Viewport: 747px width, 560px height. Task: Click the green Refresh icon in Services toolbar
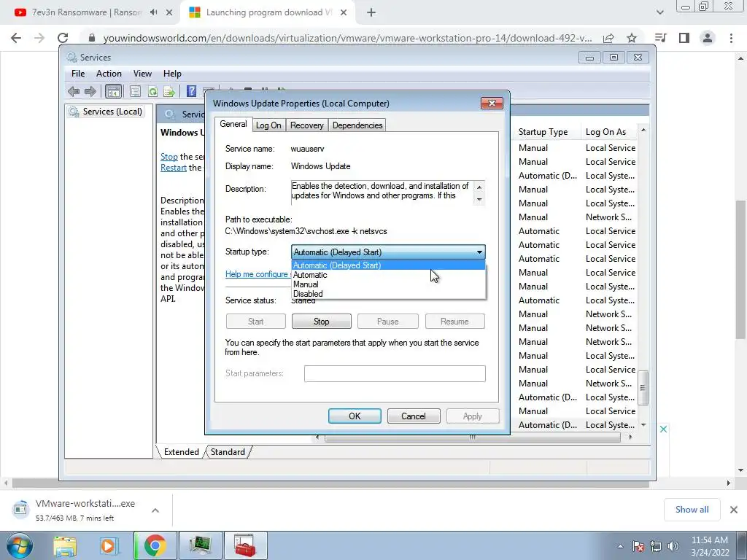(x=152, y=91)
